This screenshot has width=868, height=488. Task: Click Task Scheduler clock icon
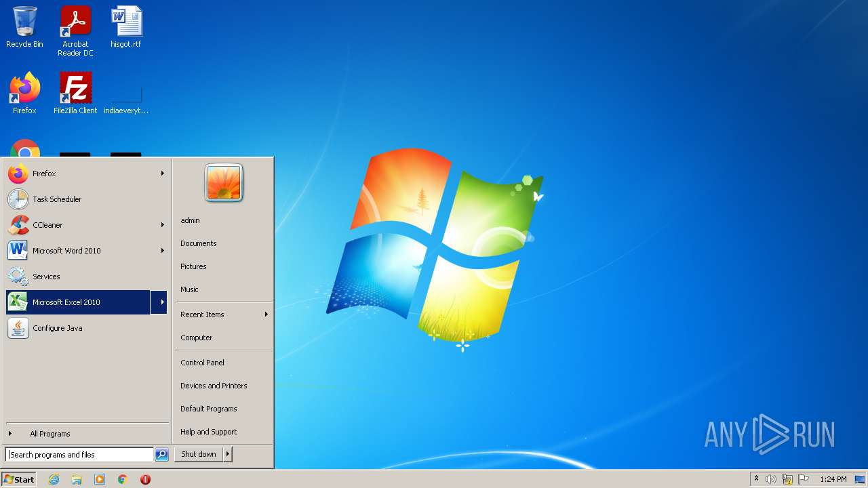click(x=18, y=199)
